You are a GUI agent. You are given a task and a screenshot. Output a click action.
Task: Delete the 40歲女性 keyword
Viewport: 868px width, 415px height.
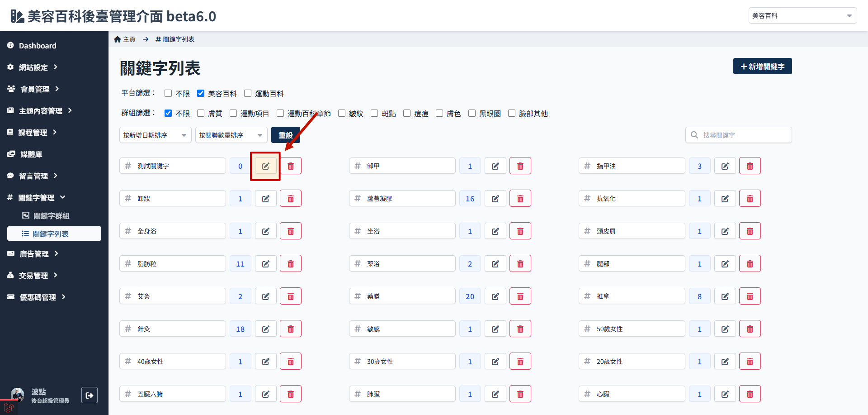point(291,362)
